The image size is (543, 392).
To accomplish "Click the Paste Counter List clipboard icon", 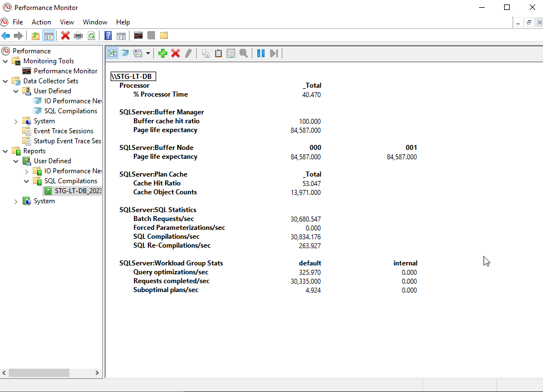I will (218, 53).
